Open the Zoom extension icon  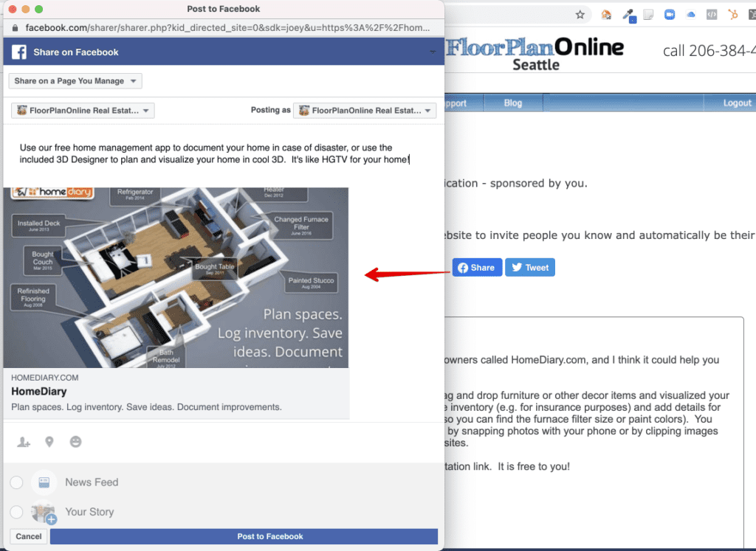click(670, 14)
